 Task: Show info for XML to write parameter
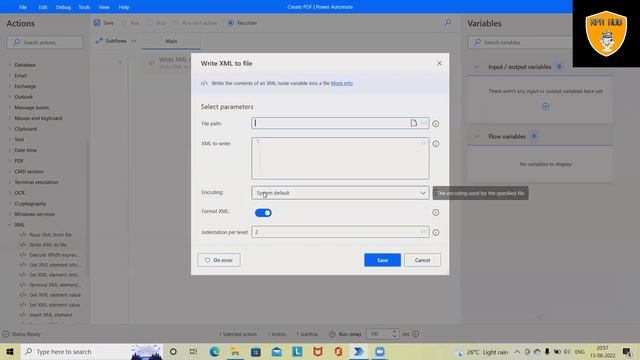[x=436, y=144]
